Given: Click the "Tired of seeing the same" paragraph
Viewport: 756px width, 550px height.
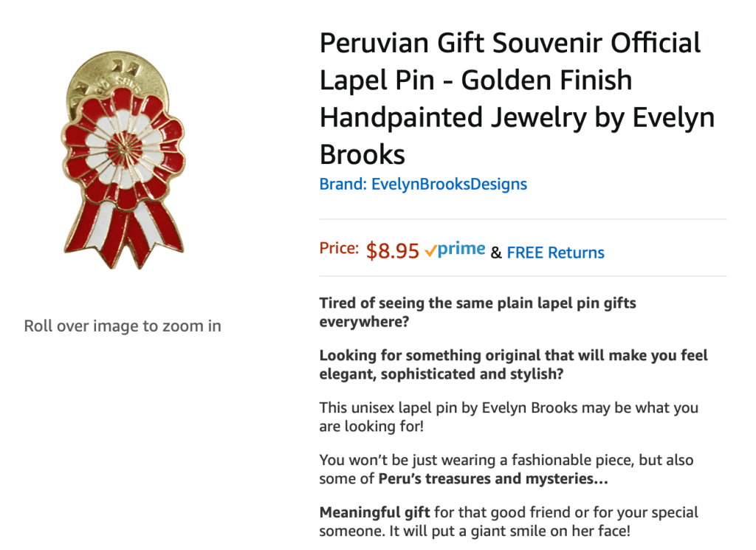Looking at the screenshot, I should 478,312.
